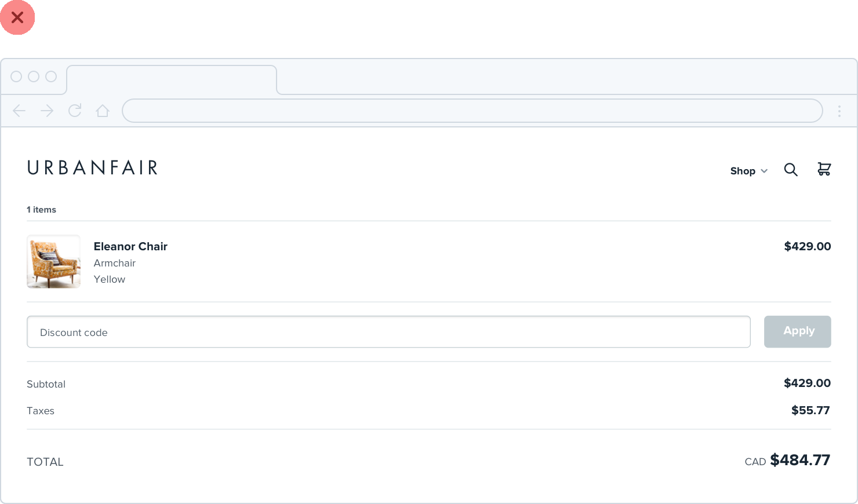Open the search magnifier icon
Image resolution: width=858 pixels, height=504 pixels.
tap(791, 170)
